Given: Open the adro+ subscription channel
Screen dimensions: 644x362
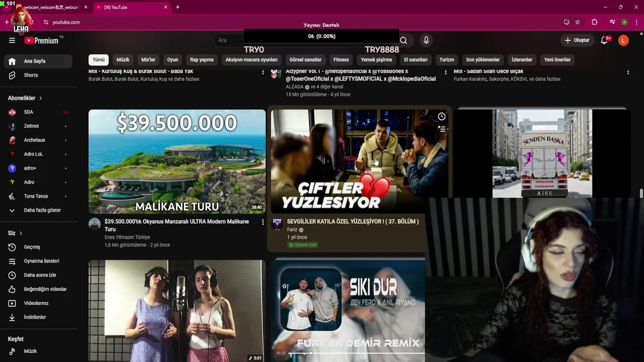Looking at the screenshot, I should coord(39,168).
